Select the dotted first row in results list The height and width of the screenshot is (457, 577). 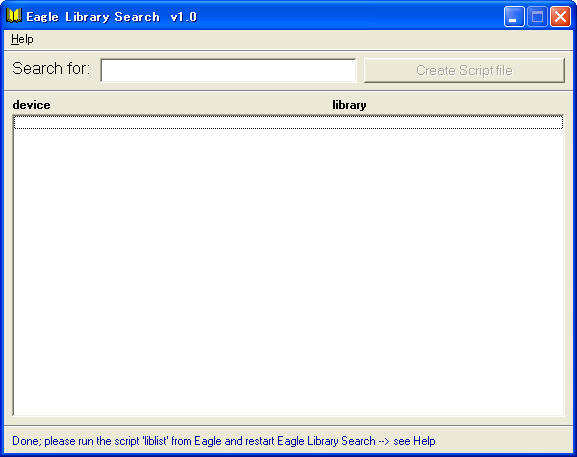point(288,122)
